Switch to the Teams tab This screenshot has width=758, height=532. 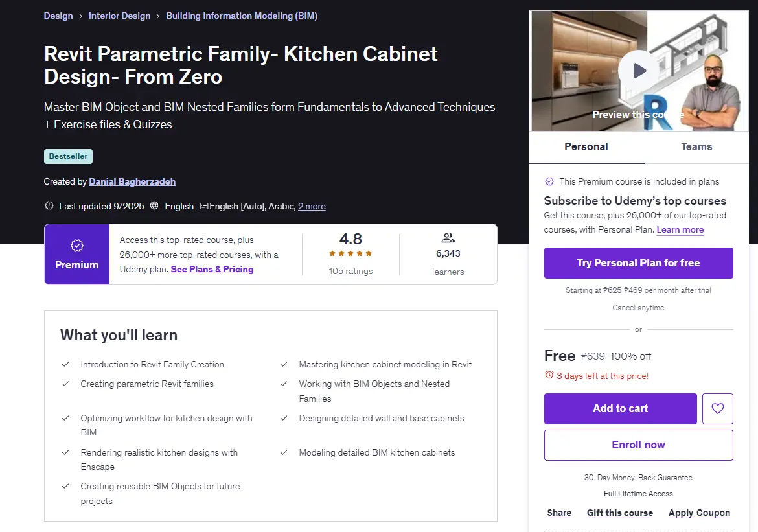click(696, 147)
